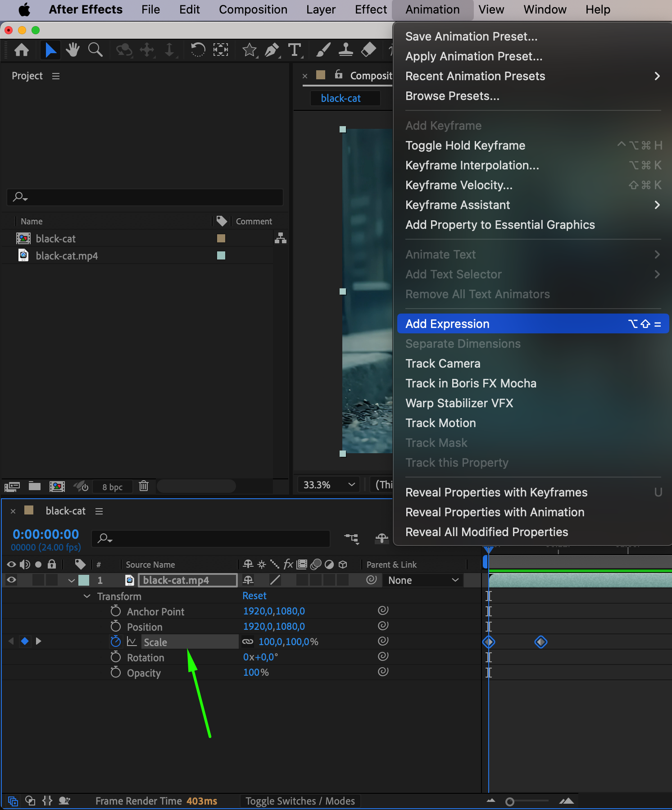Collapse the Transform property group

pyautogui.click(x=87, y=596)
